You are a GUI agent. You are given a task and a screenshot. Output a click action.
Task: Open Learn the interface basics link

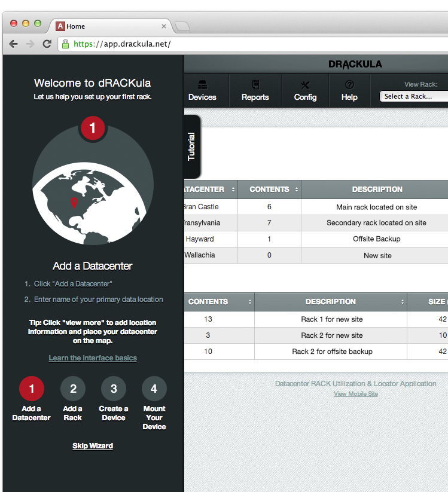[93, 358]
